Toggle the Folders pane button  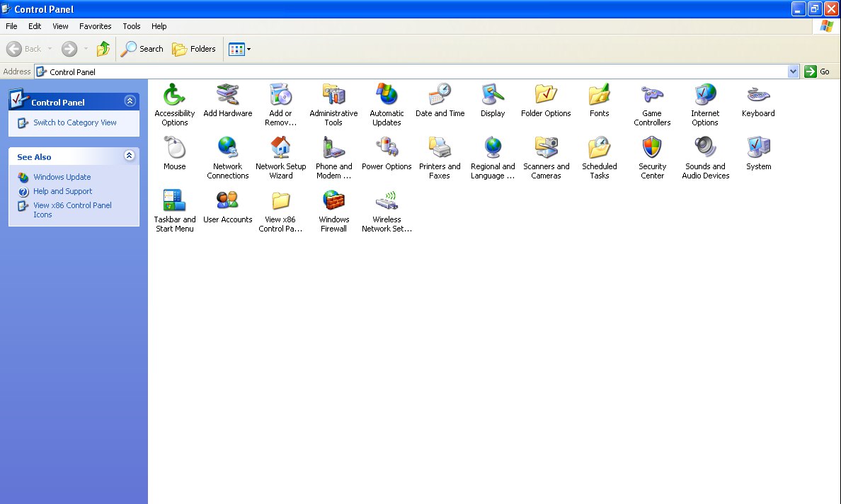click(194, 49)
